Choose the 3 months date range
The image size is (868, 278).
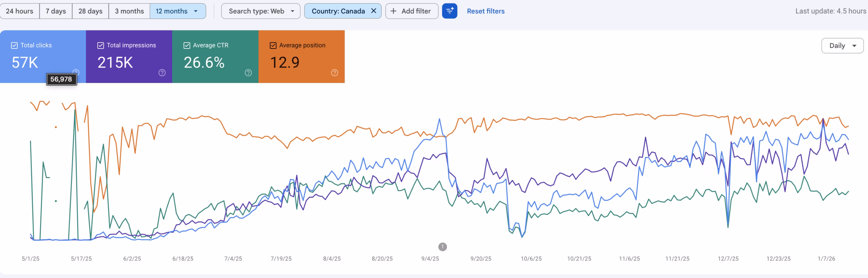pyautogui.click(x=129, y=11)
